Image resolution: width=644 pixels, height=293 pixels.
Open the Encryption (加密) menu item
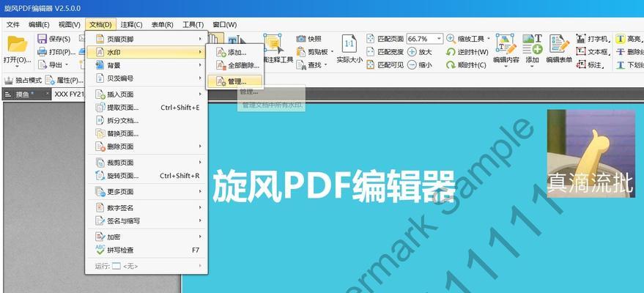(147, 237)
